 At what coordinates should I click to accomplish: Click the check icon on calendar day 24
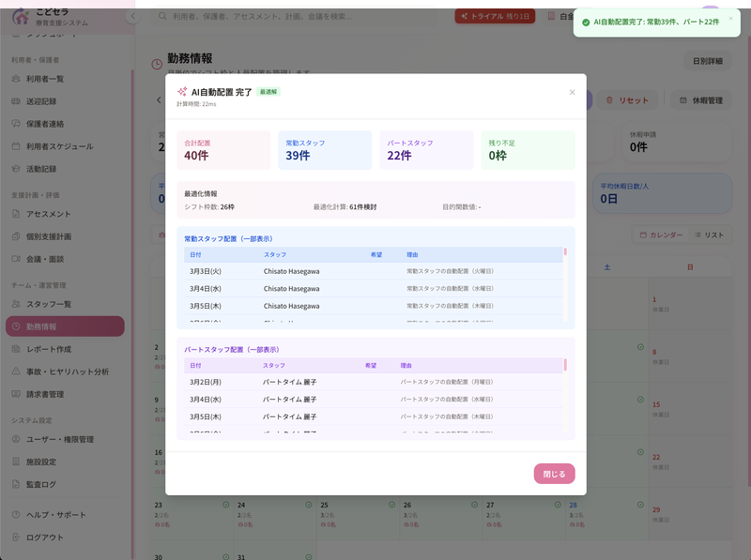click(309, 505)
